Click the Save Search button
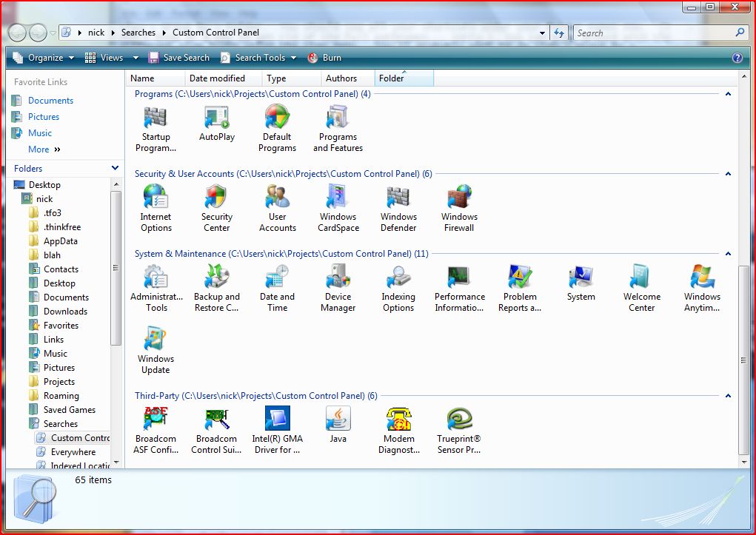Screen dimensions: 756x535 coord(179,58)
